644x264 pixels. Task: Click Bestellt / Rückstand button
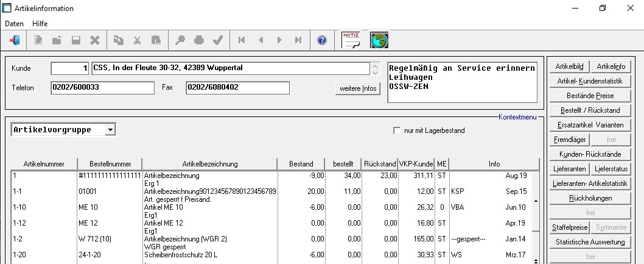pos(590,110)
